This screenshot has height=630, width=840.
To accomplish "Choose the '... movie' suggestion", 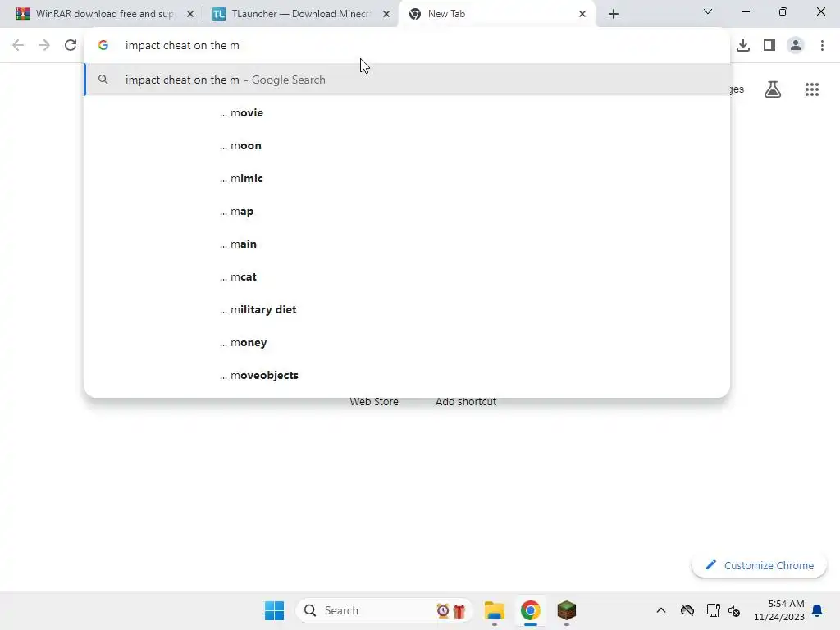I will 407,113.
